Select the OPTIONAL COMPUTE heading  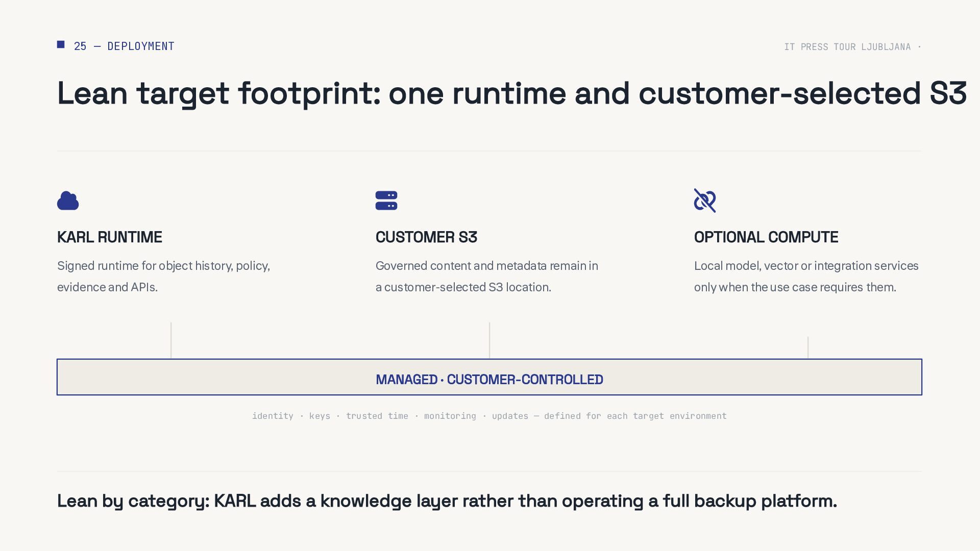pos(766,237)
